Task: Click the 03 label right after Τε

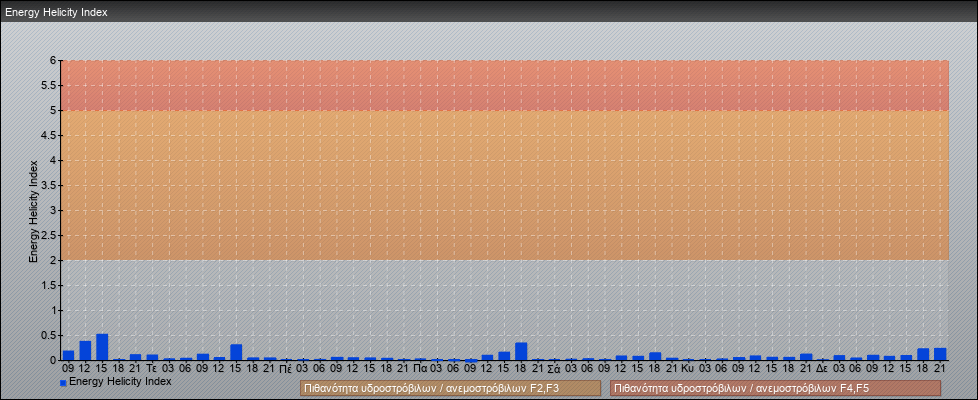Action: pyautogui.click(x=168, y=368)
